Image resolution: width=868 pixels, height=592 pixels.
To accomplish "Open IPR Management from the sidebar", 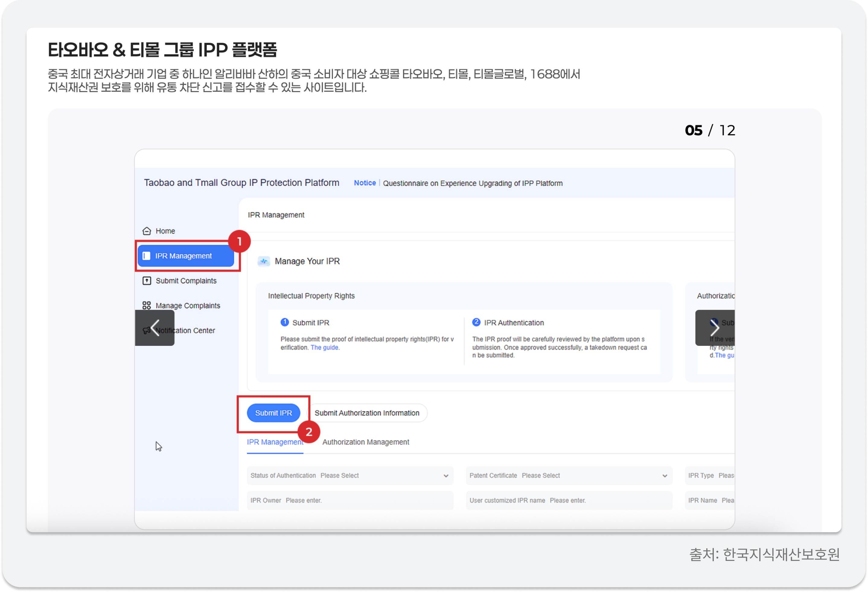I will (184, 256).
